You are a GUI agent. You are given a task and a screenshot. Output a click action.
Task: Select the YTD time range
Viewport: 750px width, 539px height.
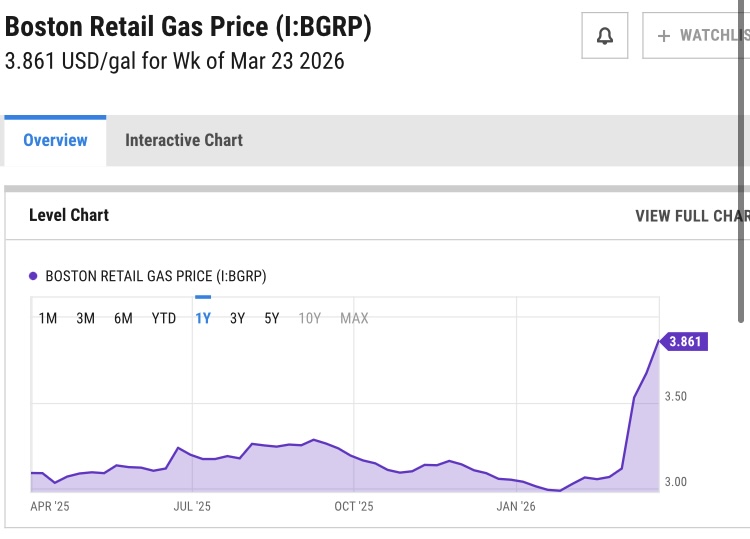[x=164, y=318]
